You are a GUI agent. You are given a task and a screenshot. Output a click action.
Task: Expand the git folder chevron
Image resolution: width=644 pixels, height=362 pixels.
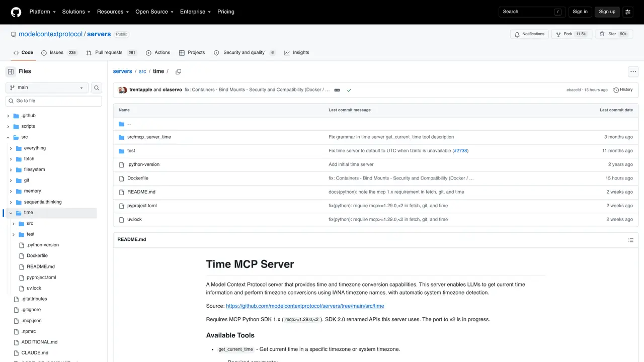(11, 180)
